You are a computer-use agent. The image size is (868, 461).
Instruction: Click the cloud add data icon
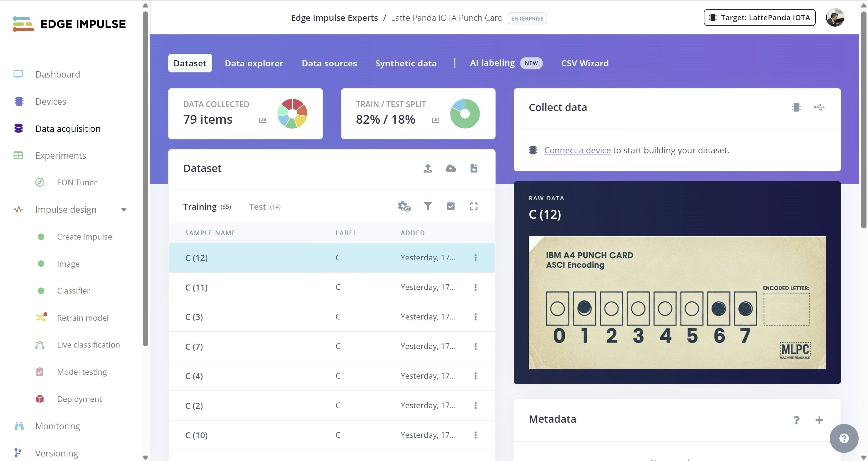[451, 168]
